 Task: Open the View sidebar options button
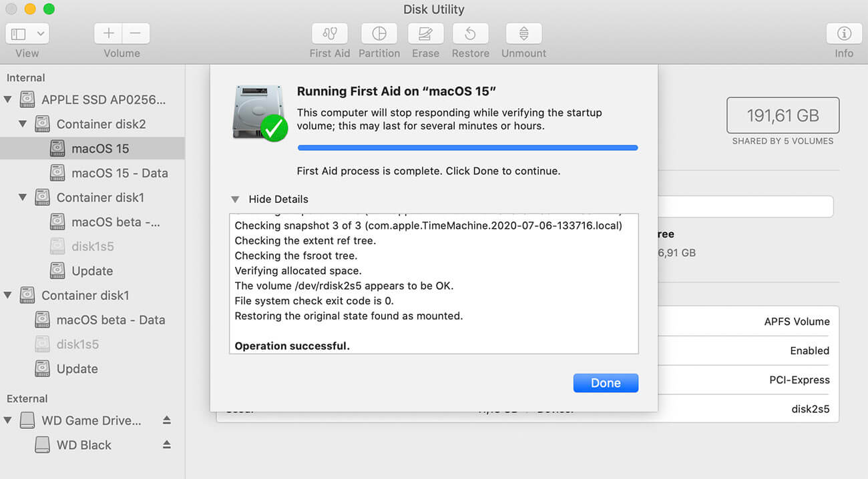click(27, 33)
